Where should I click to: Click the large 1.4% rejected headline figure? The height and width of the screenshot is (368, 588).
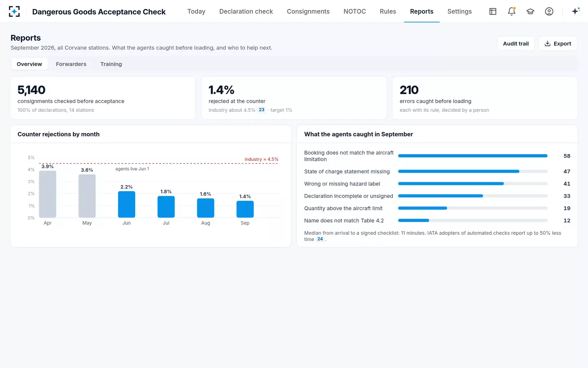pos(221,90)
